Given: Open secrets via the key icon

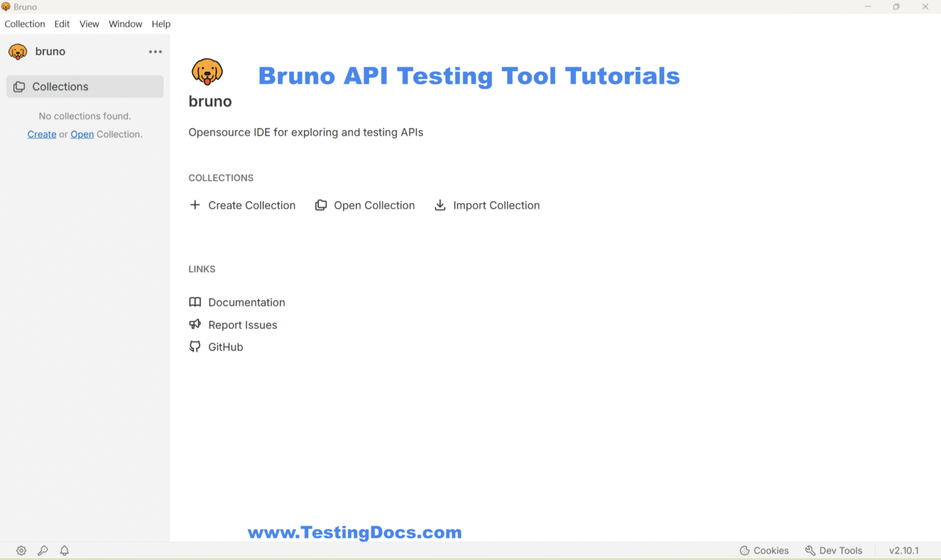Looking at the screenshot, I should (43, 550).
